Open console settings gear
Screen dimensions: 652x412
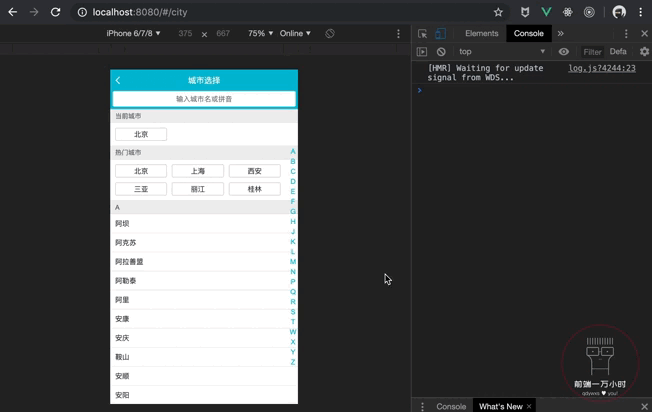(x=644, y=52)
